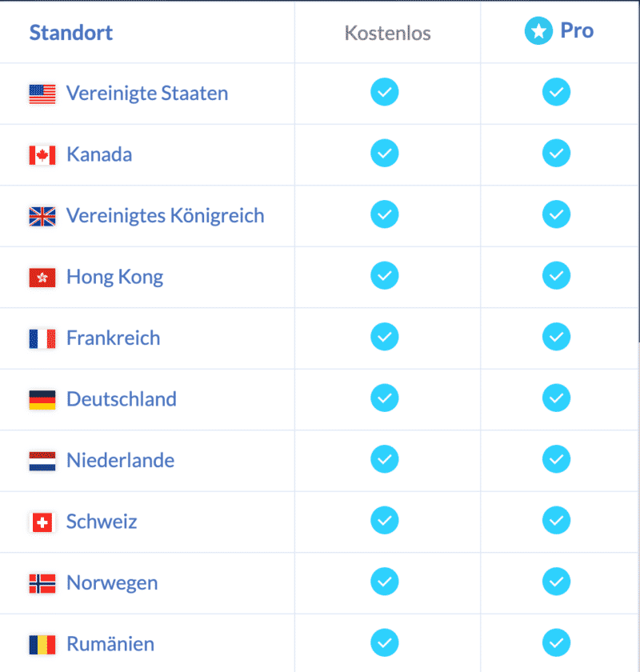
Task: Click the Swiss flag icon
Action: 42,522
